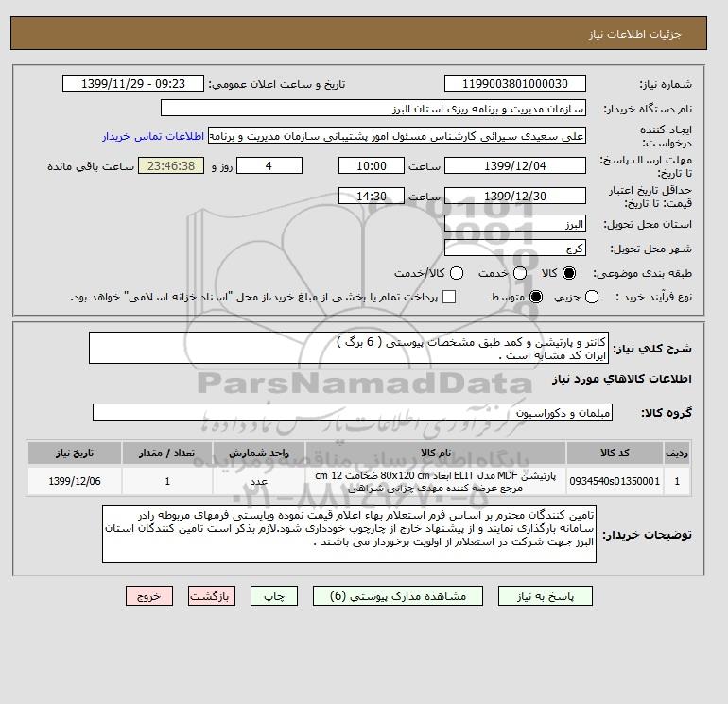Select the کالا/خدمت radio option
Image resolution: width=728 pixels, height=704 pixels.
pos(457,273)
